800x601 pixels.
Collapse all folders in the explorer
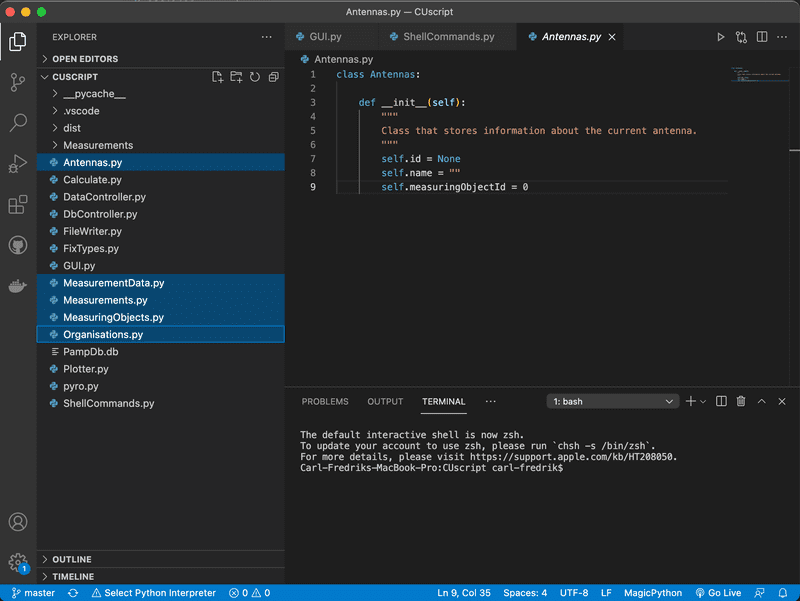[x=273, y=77]
